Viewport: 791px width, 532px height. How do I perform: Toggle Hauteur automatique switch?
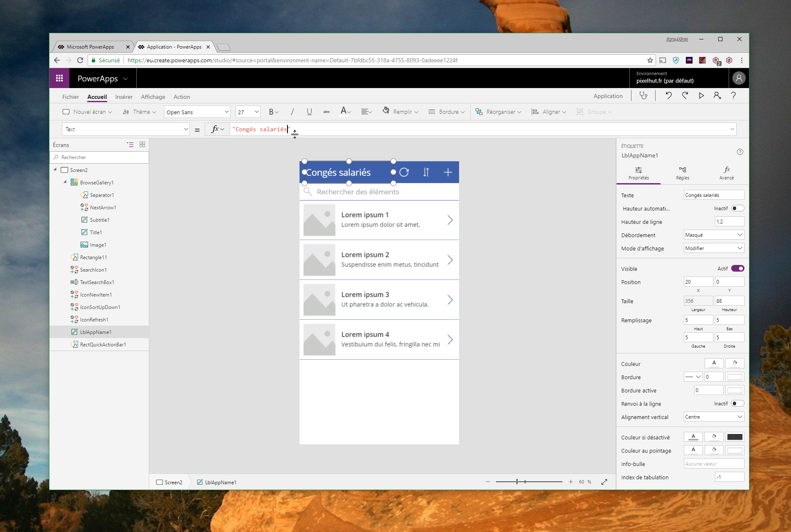pos(737,208)
